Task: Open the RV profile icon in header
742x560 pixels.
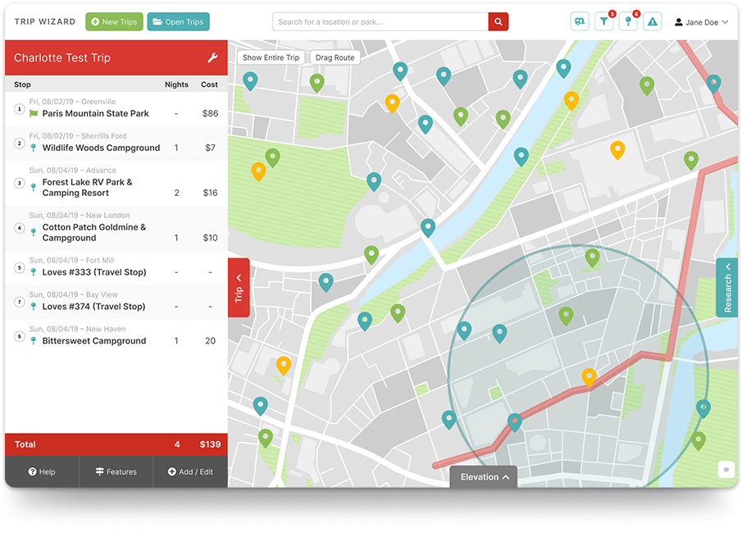Action: pos(580,22)
